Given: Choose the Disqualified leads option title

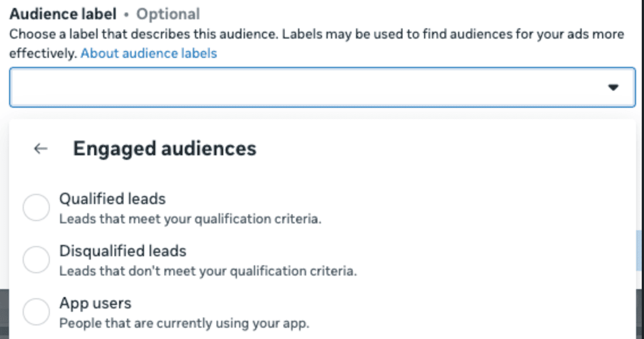Looking at the screenshot, I should pyautogui.click(x=123, y=251).
